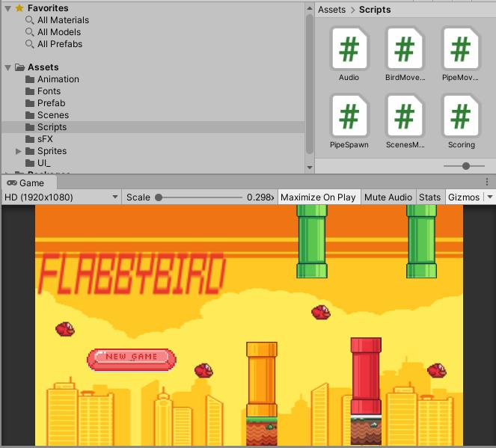Viewport: 496px width, 448px height.
Task: Open Game view panel options menu
Action: click(x=487, y=182)
